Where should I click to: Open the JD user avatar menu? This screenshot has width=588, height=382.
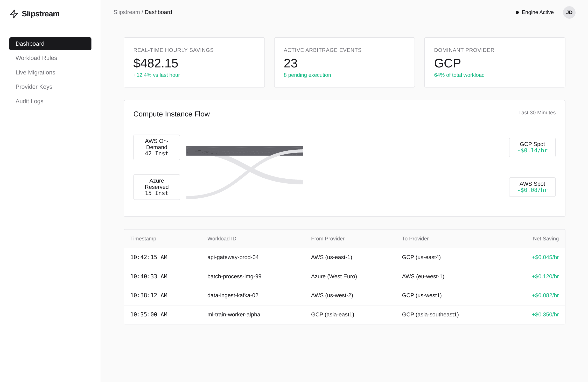pos(569,12)
